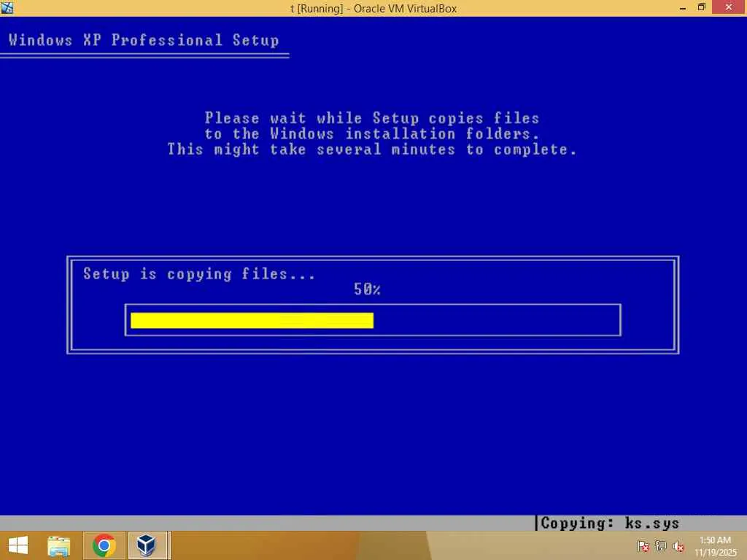Close the VirtualBox window

[x=729, y=7]
